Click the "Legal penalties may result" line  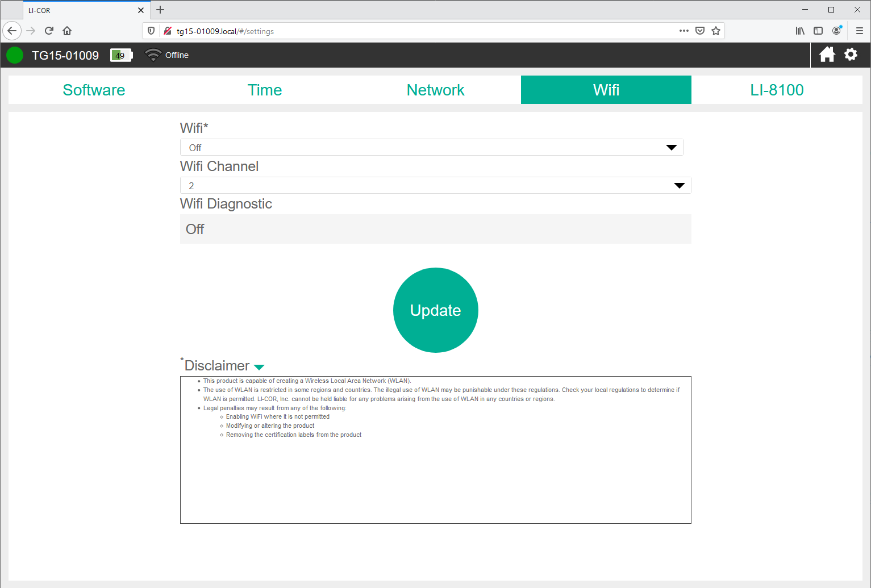pos(275,408)
